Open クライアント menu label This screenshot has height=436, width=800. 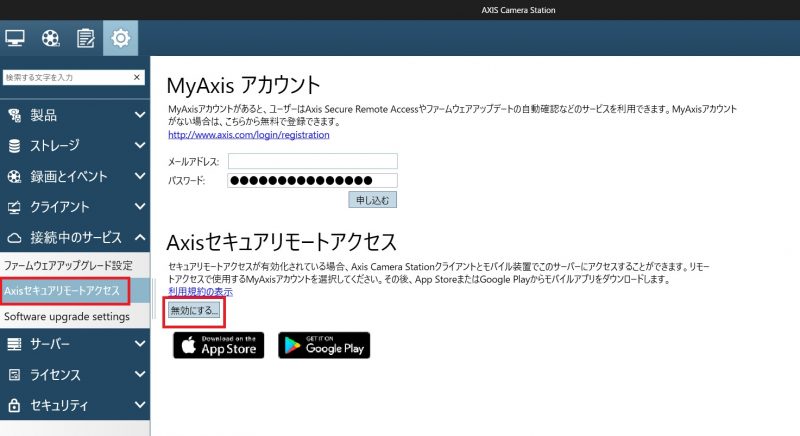tap(60, 207)
